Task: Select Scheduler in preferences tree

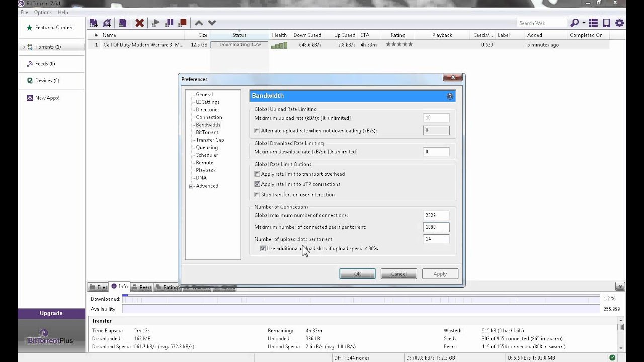Action: (207, 155)
